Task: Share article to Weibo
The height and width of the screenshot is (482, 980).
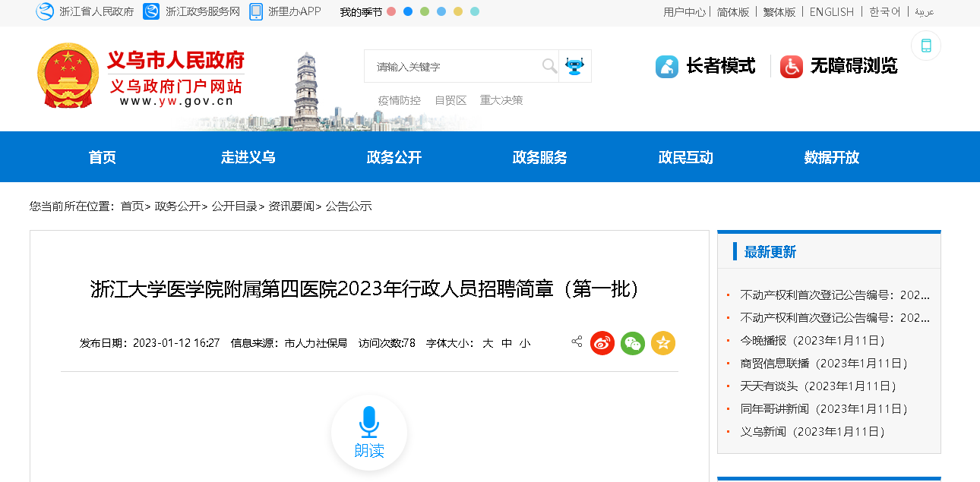Action: [x=602, y=343]
